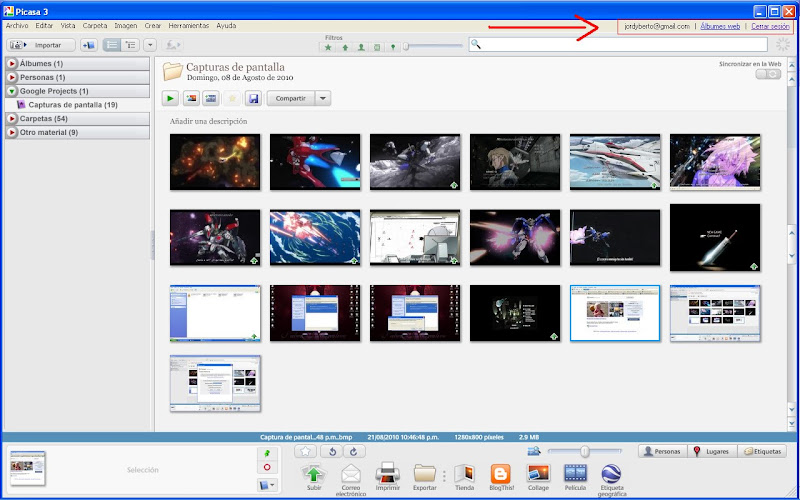Open the Tienda shop icon
The width and height of the screenshot is (800, 500).
464,474
